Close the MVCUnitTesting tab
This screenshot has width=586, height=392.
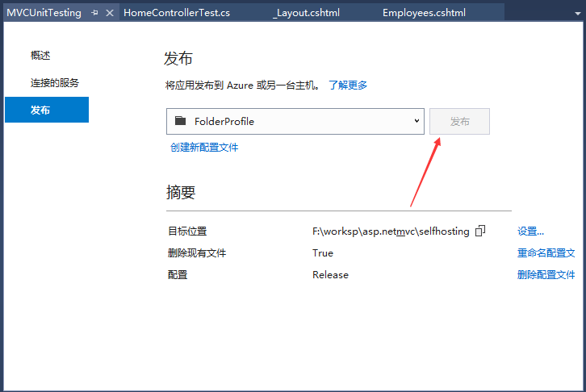coord(110,13)
